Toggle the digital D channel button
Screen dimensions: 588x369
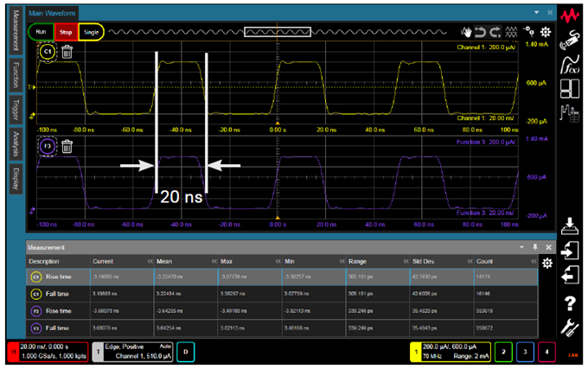(x=186, y=352)
